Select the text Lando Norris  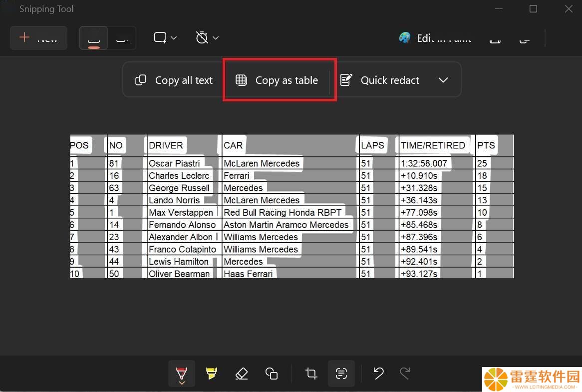[175, 200]
